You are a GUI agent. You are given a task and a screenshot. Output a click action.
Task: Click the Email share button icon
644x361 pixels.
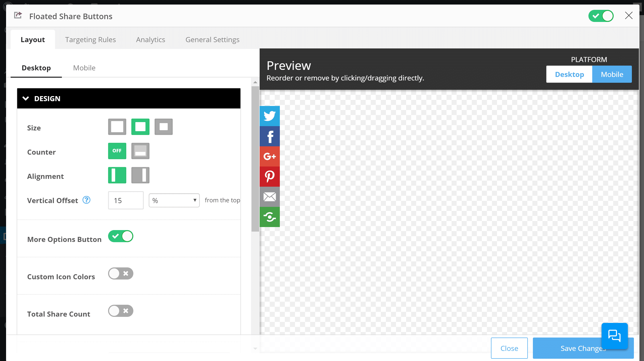tap(270, 197)
